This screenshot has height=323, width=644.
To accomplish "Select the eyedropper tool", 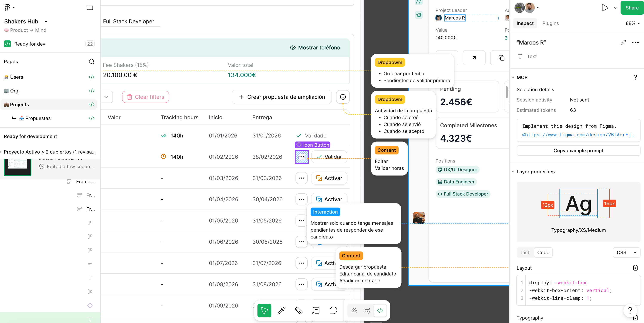I will 282,311.
